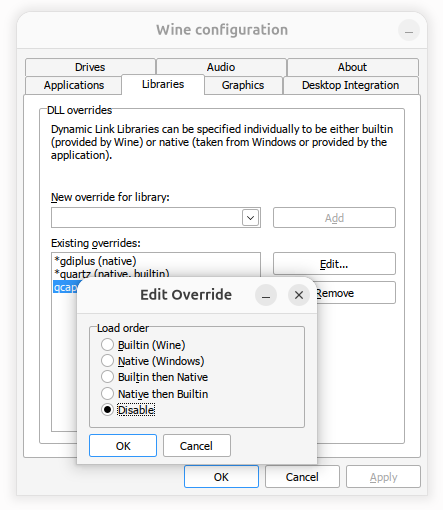
Task: Minimize the Wine configuration window
Action: [409, 30]
